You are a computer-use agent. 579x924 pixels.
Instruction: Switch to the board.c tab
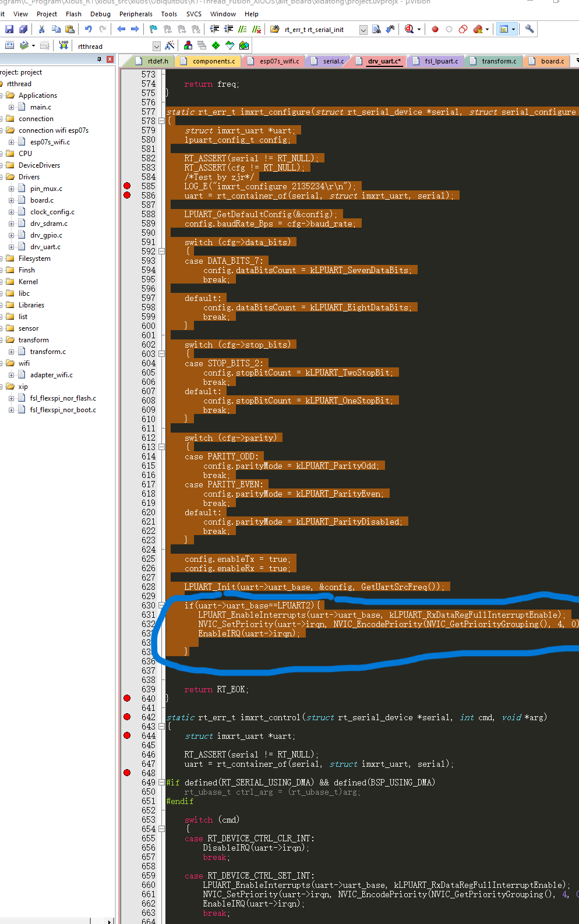(547, 61)
